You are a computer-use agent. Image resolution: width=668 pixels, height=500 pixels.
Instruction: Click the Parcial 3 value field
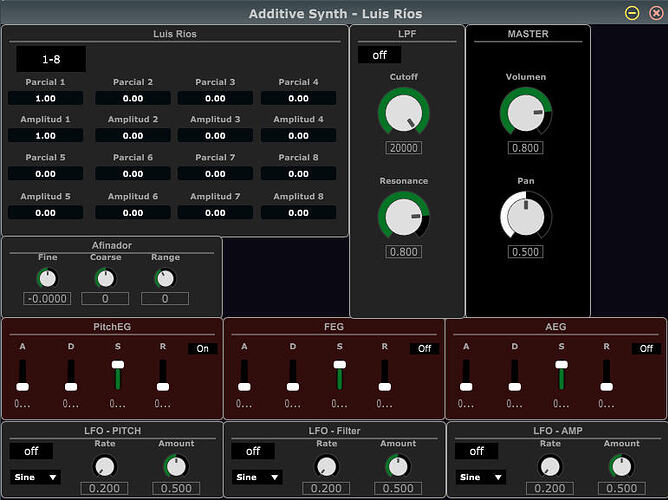click(215, 98)
